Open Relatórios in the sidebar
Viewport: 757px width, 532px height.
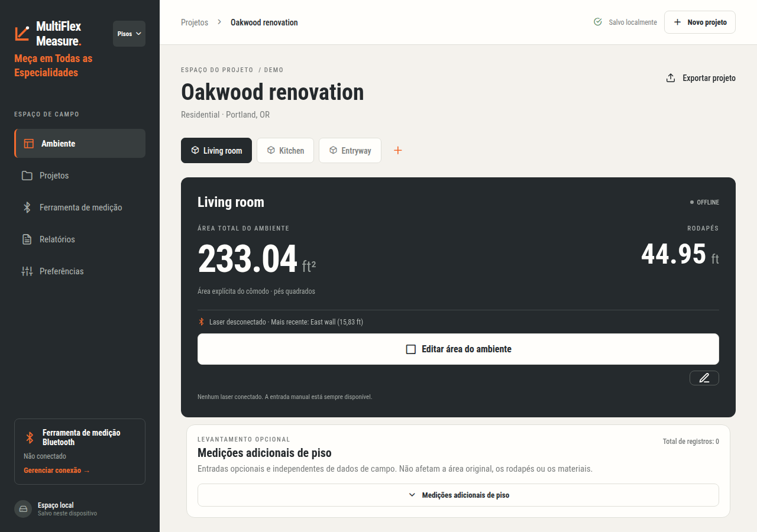pyautogui.click(x=80, y=239)
